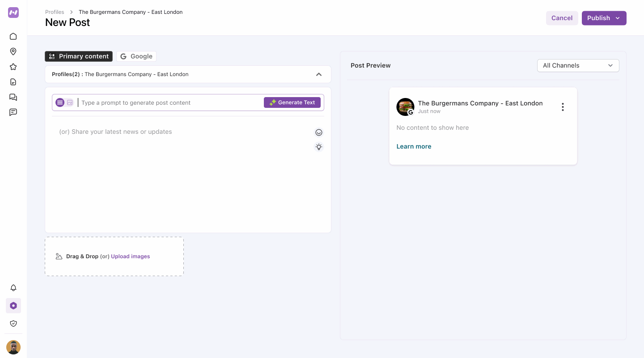Viewport: 644px width, 358px height.
Task: Select the text generation mode icon
Action: coord(60,102)
